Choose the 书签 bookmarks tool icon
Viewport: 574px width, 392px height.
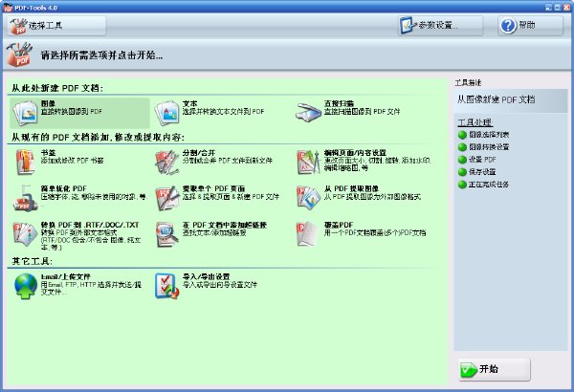coord(25,162)
